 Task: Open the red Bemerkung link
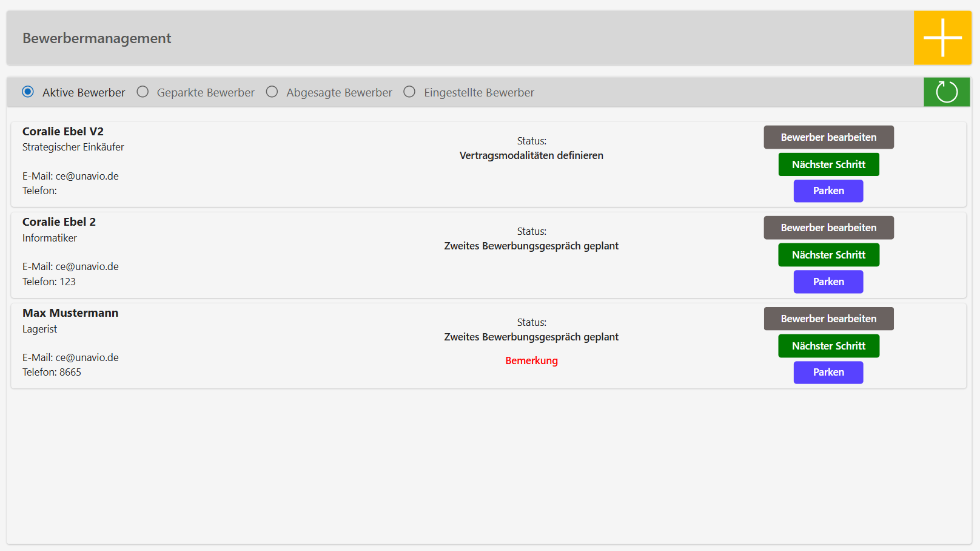531,360
